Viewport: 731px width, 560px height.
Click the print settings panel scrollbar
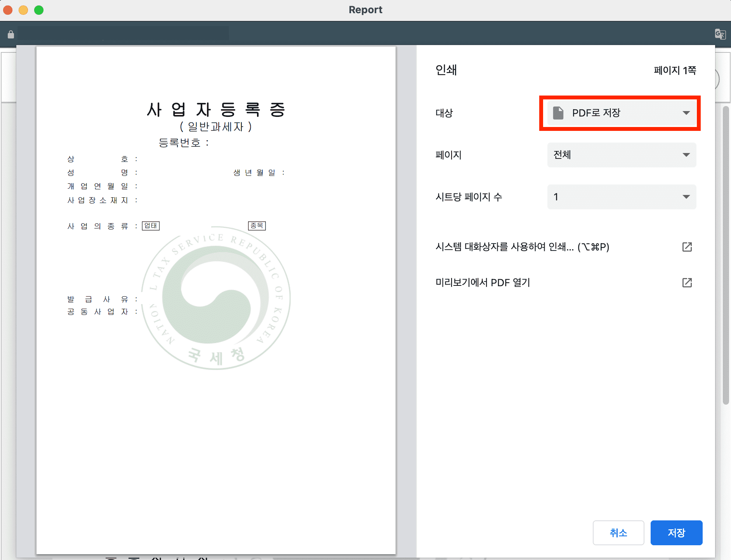pyautogui.click(x=726, y=255)
